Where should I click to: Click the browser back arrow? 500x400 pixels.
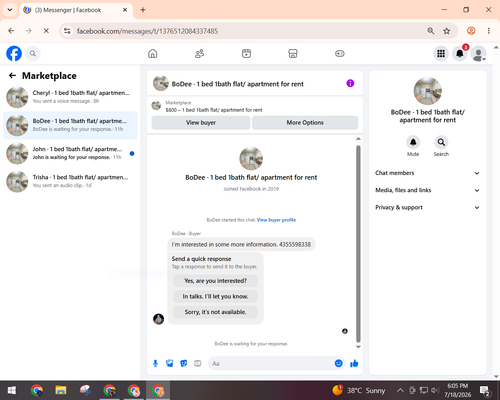(x=11, y=31)
